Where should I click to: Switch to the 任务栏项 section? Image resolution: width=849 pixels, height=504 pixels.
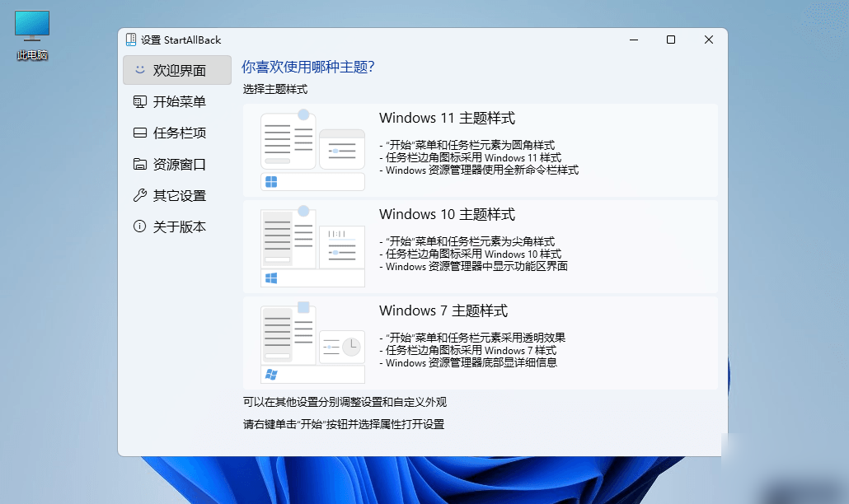177,133
